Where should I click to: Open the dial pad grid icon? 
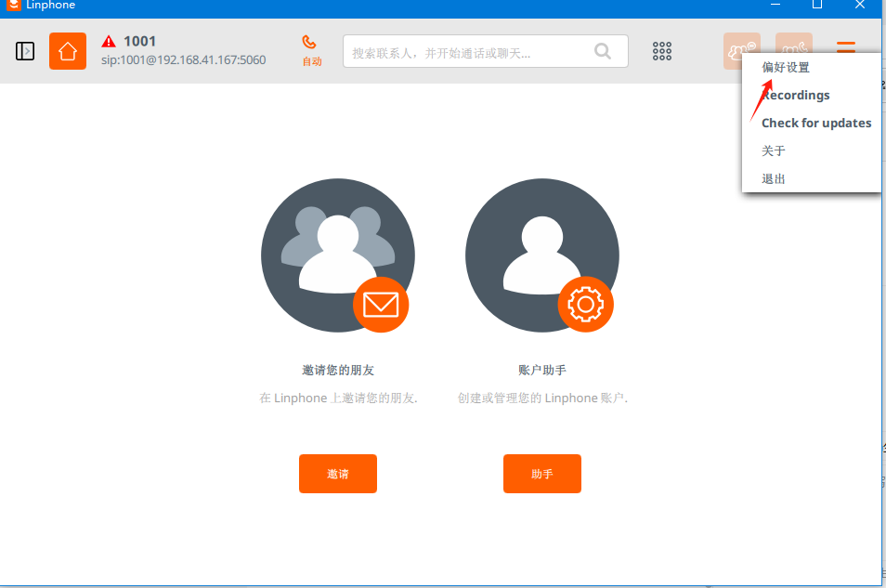click(662, 51)
